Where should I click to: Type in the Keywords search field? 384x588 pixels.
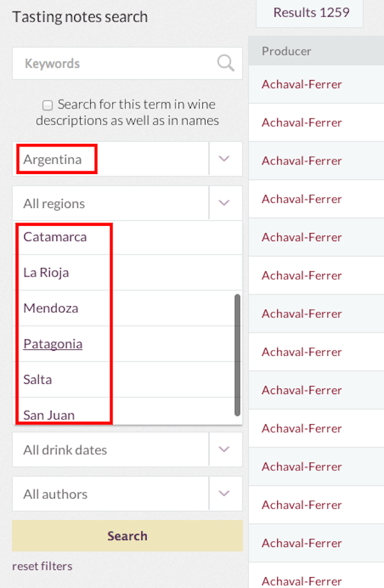click(x=115, y=63)
